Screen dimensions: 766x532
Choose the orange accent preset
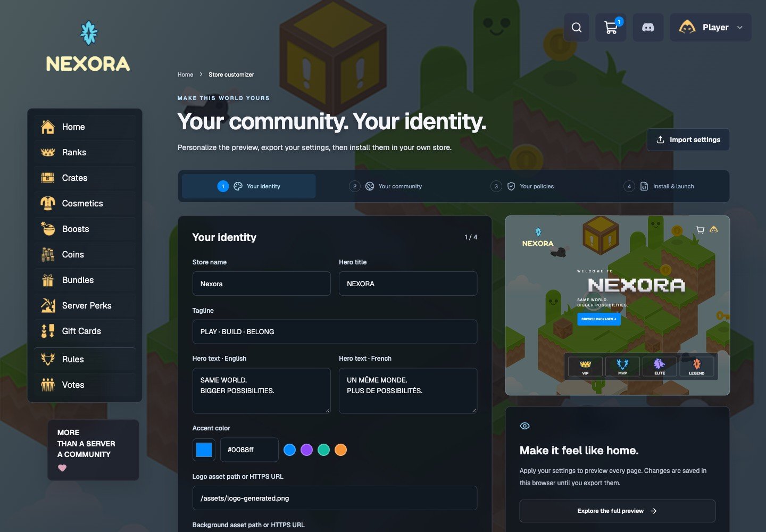[340, 450]
